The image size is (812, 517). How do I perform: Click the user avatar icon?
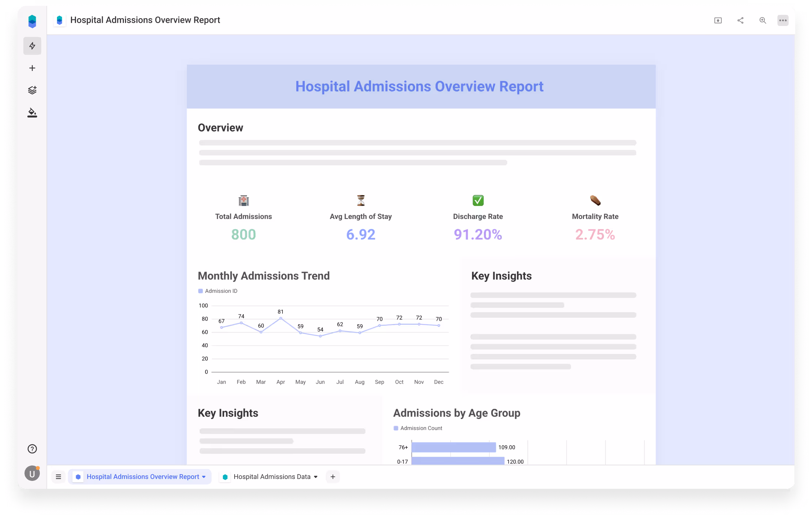pyautogui.click(x=32, y=473)
